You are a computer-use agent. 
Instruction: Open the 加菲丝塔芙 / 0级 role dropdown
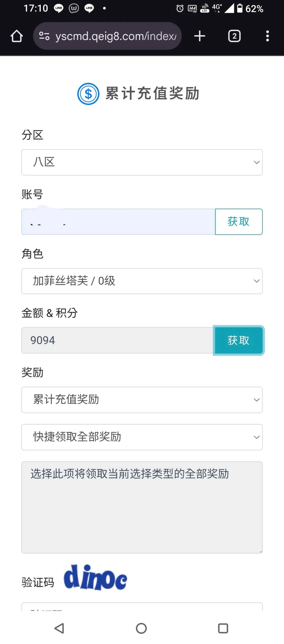point(142,281)
